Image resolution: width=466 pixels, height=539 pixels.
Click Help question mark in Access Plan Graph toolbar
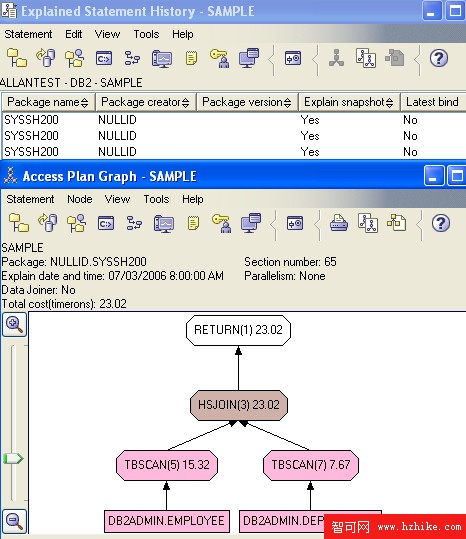coord(441,223)
